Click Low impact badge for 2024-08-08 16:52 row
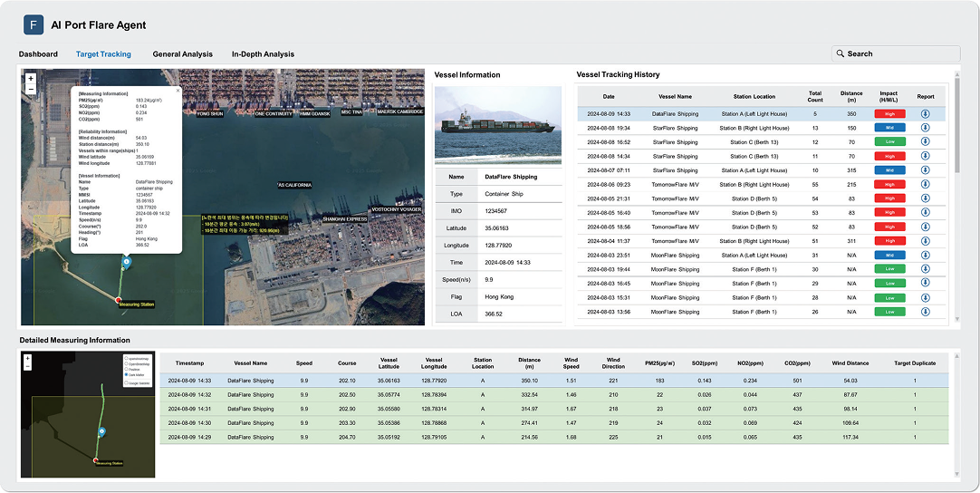This screenshot has height=493, width=980. click(x=889, y=142)
